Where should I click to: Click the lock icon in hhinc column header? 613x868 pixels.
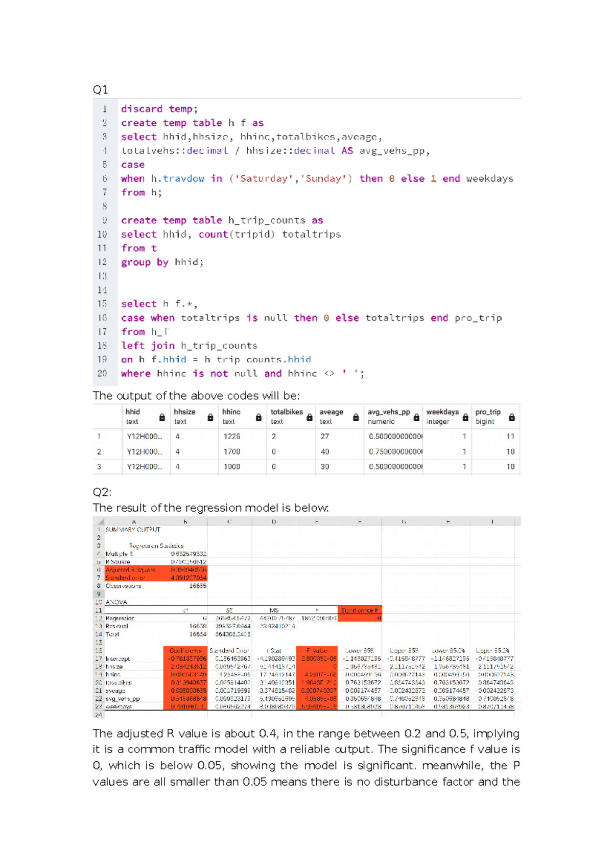tap(258, 418)
